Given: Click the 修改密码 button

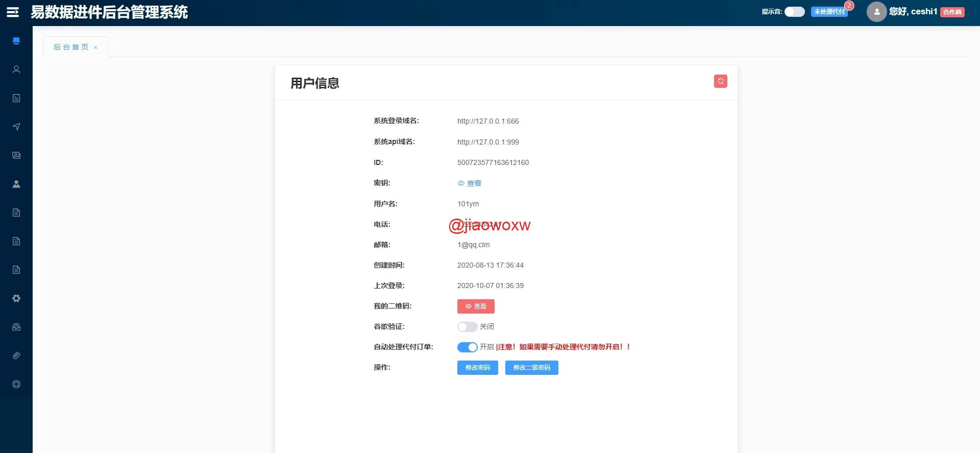Looking at the screenshot, I should (x=477, y=368).
